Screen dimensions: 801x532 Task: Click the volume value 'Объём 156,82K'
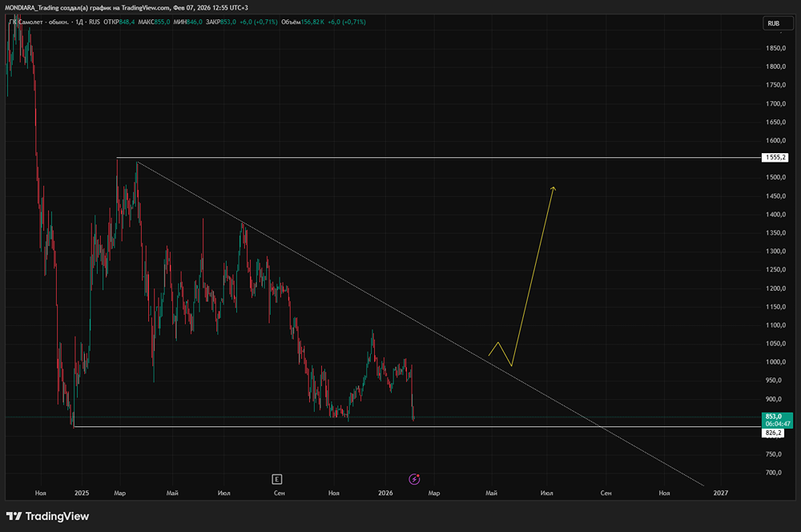(x=303, y=22)
